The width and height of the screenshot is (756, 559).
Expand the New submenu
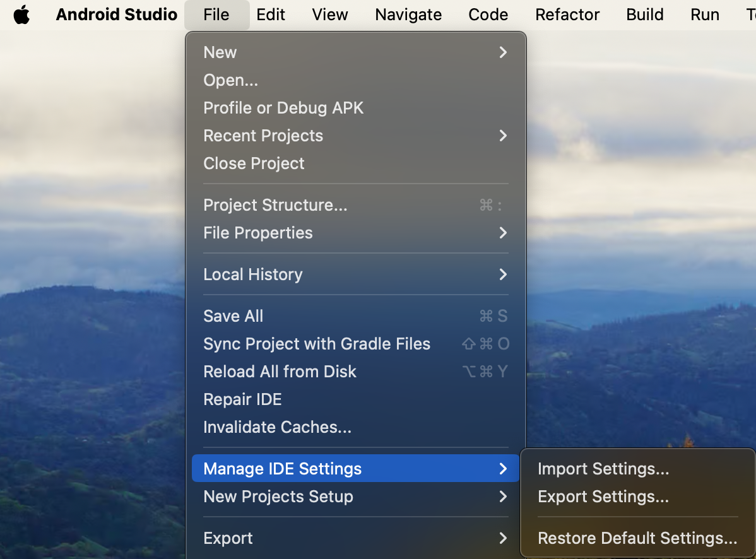(x=355, y=52)
